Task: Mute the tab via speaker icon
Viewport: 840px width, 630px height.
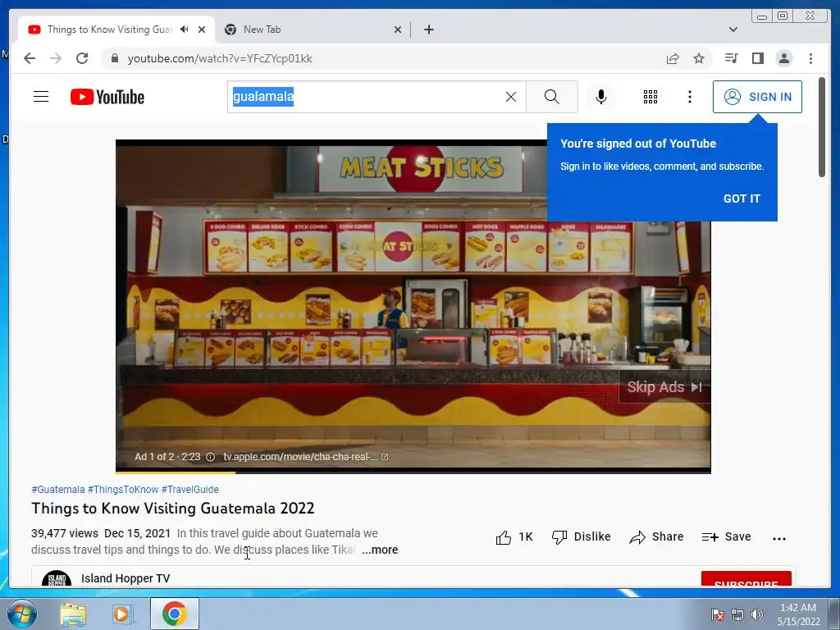Action: tap(185, 30)
